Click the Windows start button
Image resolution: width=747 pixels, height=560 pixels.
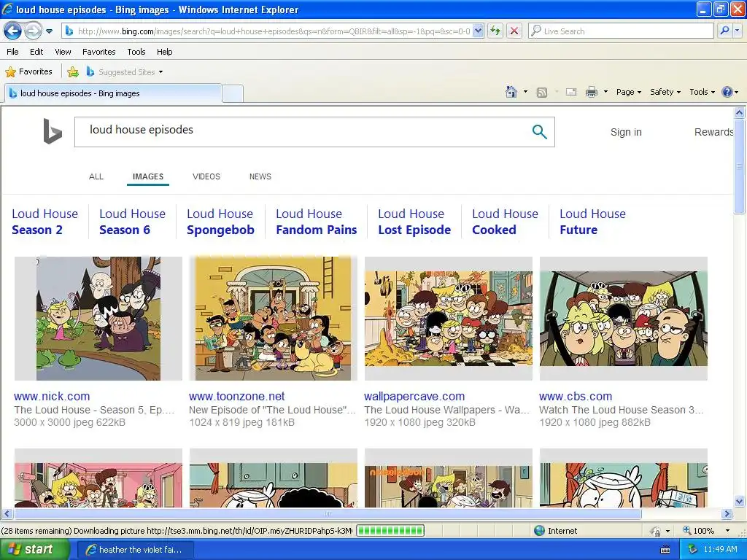(x=34, y=550)
